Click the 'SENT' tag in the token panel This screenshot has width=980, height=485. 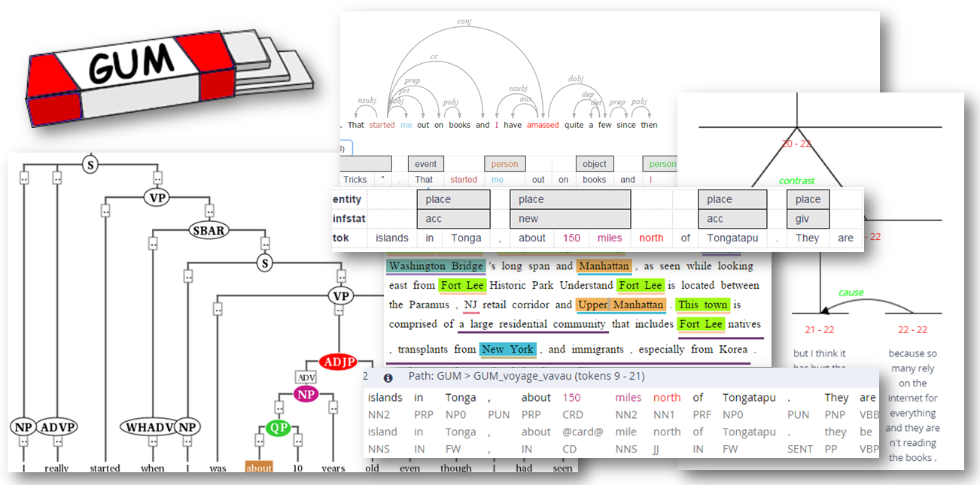coord(800,449)
